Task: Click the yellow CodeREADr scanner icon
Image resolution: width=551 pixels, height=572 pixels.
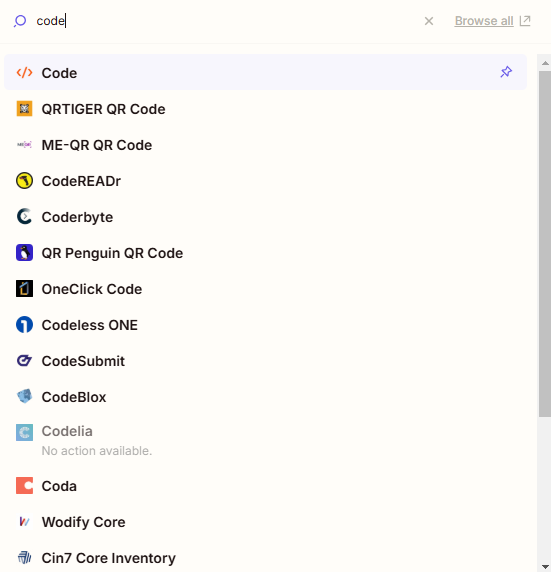Action: point(24,181)
